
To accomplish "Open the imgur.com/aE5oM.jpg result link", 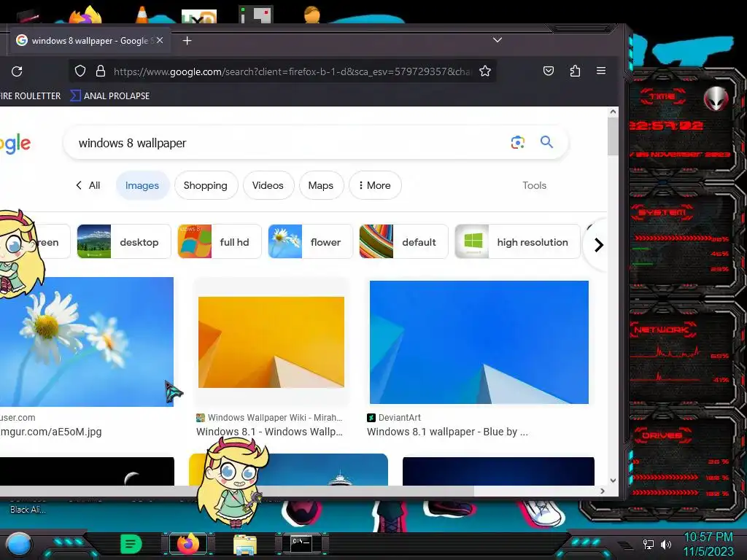I will 50,432.
